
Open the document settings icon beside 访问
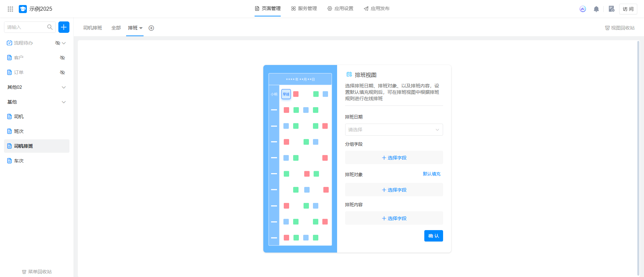[611, 9]
